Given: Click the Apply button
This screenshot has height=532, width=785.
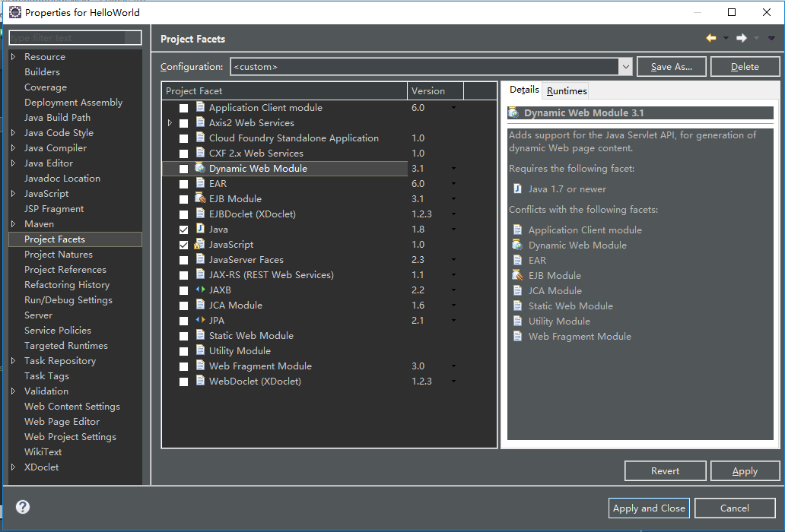Looking at the screenshot, I should 745,471.
